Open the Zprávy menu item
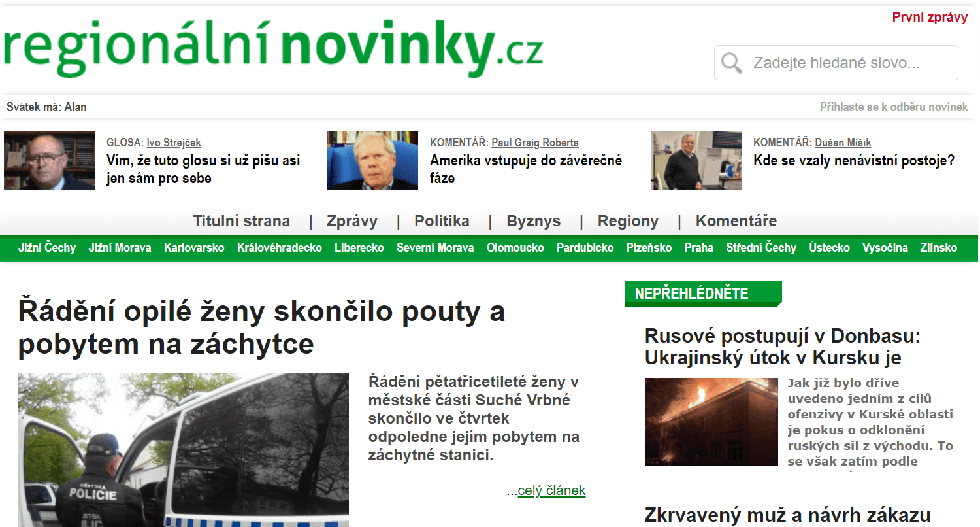This screenshot has height=527, width=980. tap(352, 221)
